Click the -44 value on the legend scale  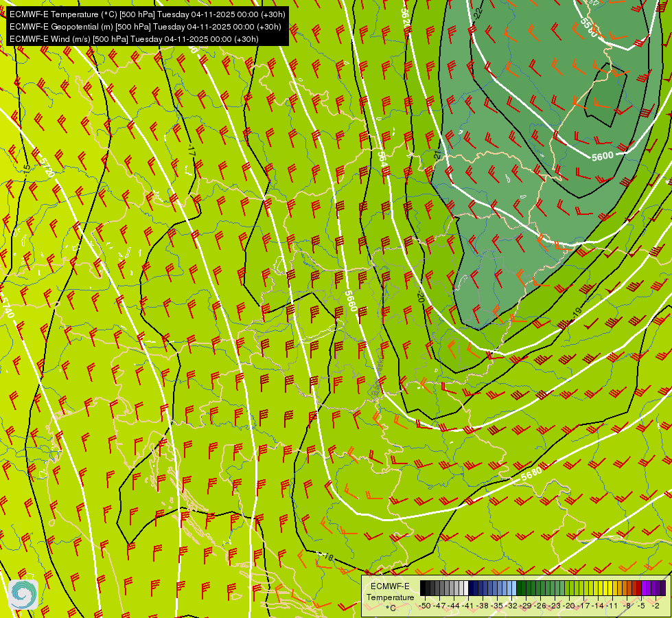pos(454,606)
